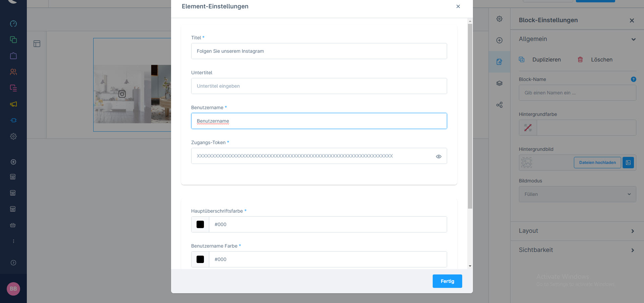Expand the Layout section
The width and height of the screenshot is (644, 303).
pyautogui.click(x=577, y=231)
